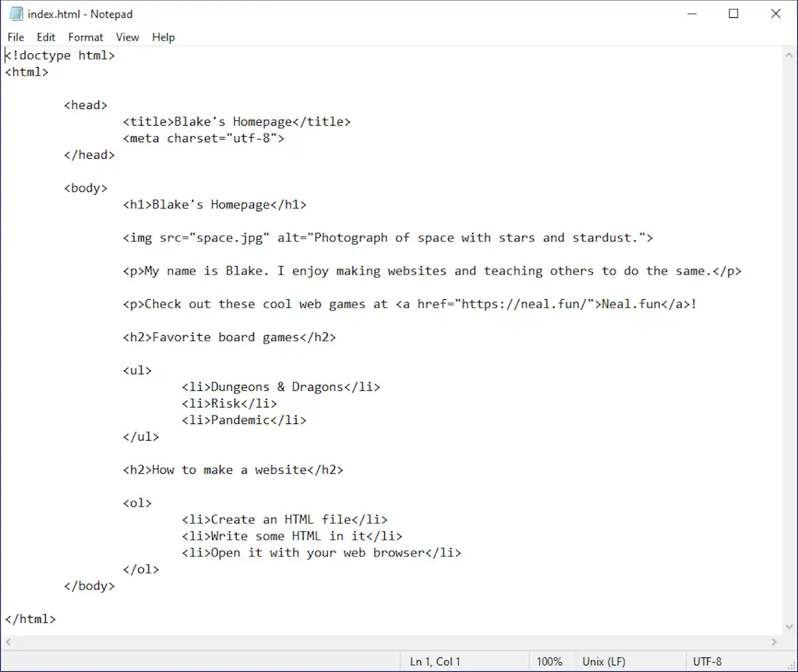Click the Notepad icon in the title bar
The width and height of the screenshot is (798, 672).
[15, 13]
